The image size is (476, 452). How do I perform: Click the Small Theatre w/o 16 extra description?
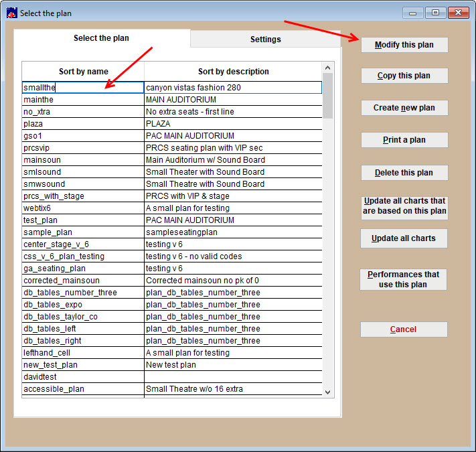[x=233, y=389]
